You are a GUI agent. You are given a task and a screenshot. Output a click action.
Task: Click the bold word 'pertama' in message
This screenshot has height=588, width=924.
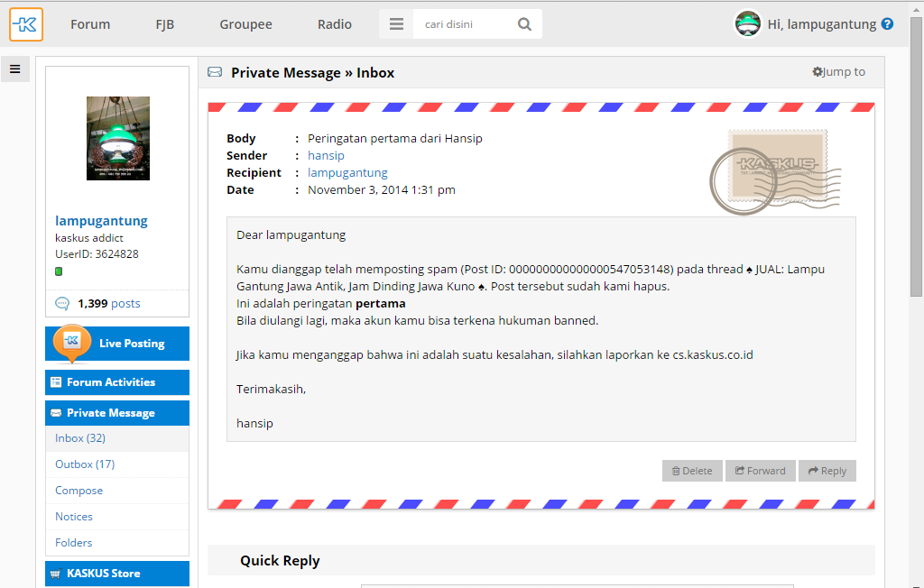tap(381, 304)
